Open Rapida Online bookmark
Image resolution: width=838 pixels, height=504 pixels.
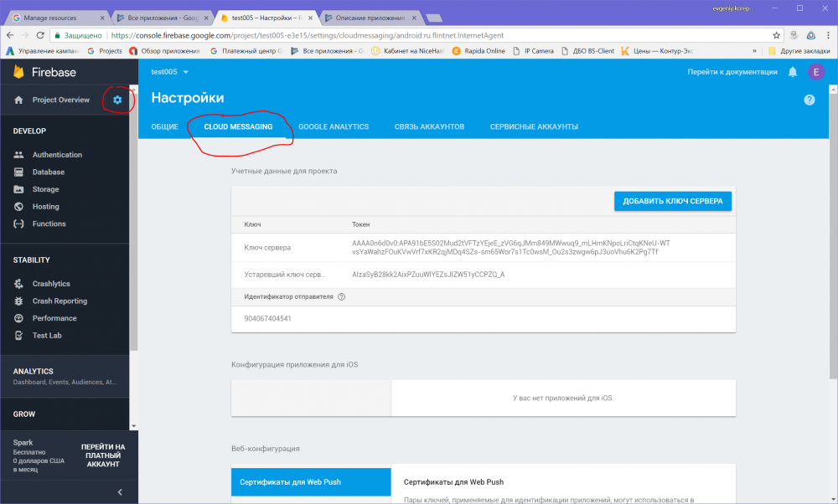click(478, 51)
